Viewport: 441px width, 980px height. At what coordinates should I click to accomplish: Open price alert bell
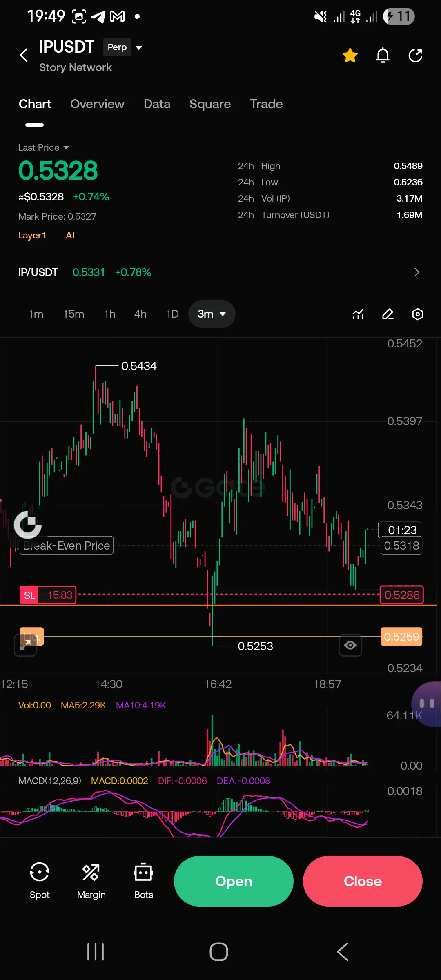383,55
